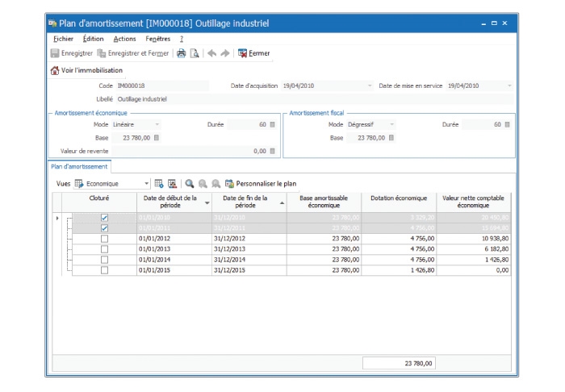565x392 pixels.
Task: Check Cloturé for period starting 01/01/2012
Action: 104,239
